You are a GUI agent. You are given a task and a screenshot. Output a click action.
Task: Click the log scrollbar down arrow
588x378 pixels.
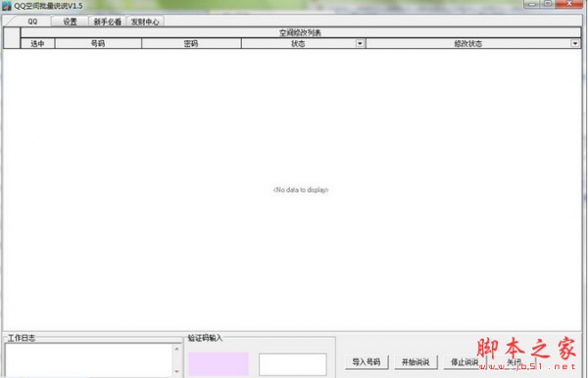click(177, 371)
